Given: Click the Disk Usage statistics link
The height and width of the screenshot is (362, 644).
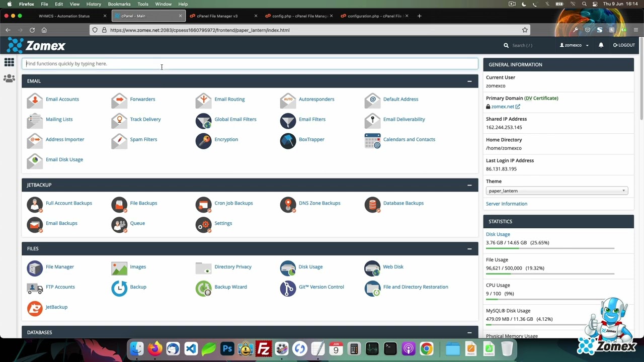Looking at the screenshot, I should 498,234.
